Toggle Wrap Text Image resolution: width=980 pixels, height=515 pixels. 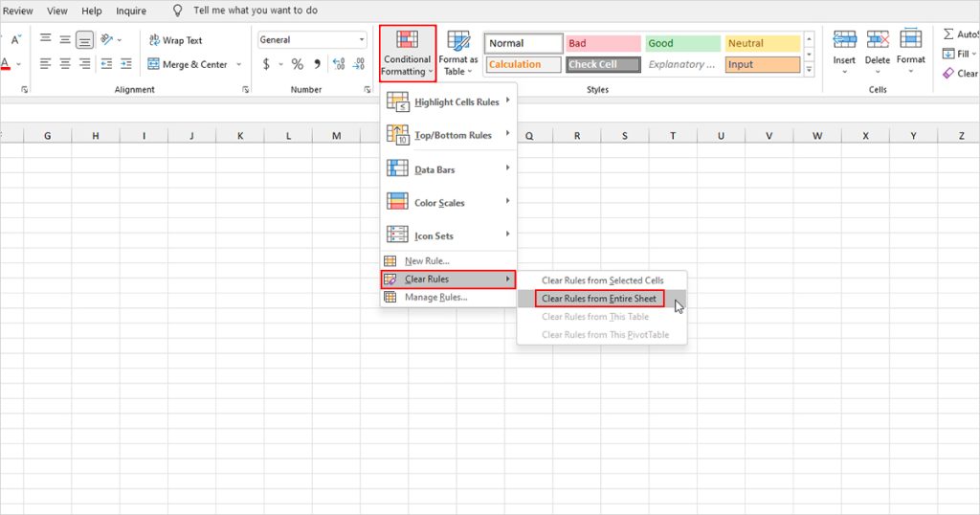click(x=176, y=40)
